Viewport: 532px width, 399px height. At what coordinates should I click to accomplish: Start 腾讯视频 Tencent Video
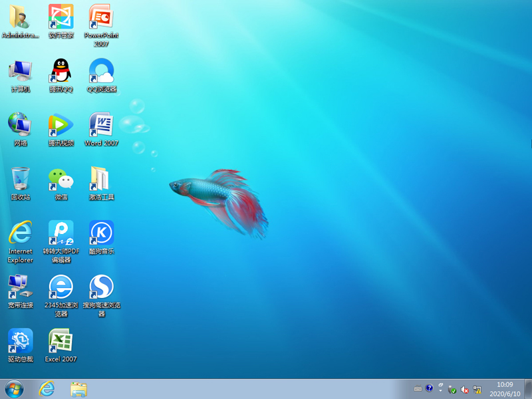point(61,126)
